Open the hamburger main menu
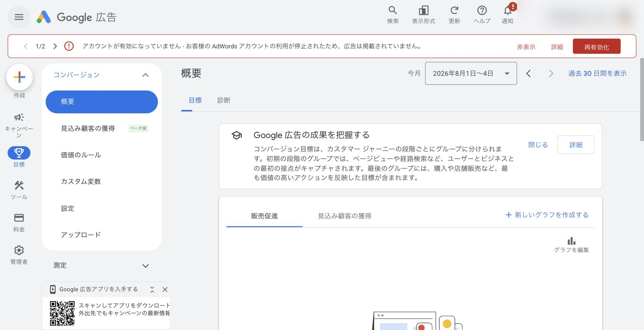Image resolution: width=644 pixels, height=330 pixels. [x=19, y=17]
